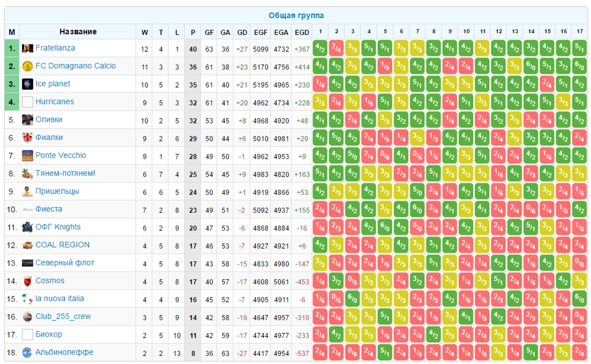Screen dimensions: 591x364
Task: Click the Название column header
Action: point(78,32)
